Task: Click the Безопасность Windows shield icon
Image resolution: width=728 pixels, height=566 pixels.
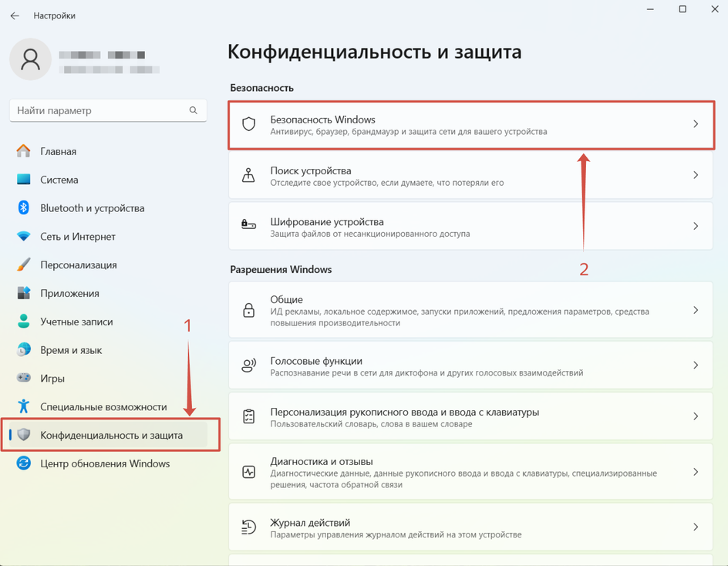Action: pos(249,124)
